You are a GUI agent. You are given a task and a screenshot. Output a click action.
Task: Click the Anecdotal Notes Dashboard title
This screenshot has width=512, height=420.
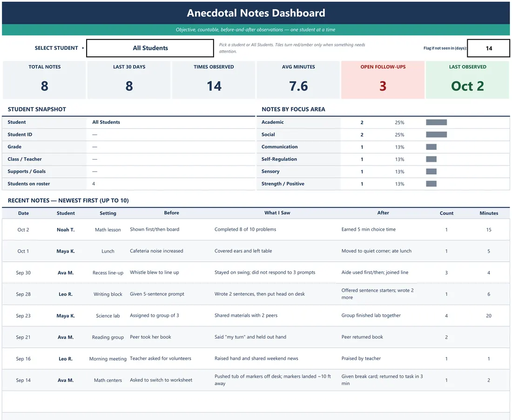point(256,13)
